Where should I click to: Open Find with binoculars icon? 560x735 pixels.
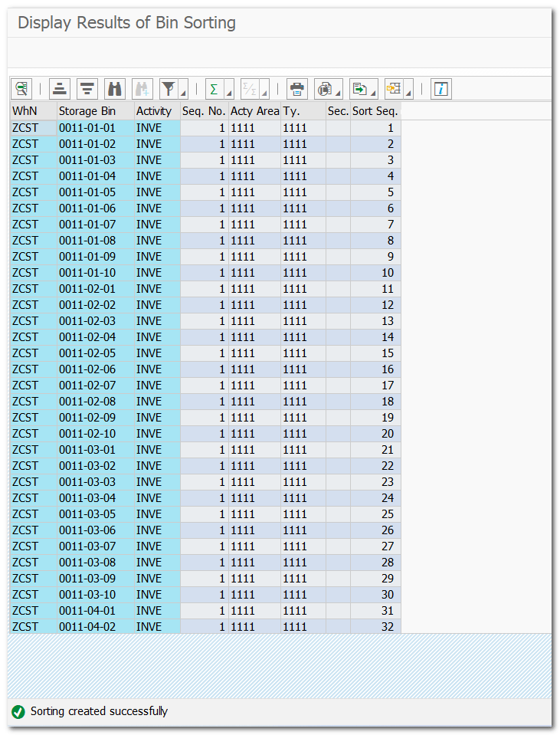115,89
